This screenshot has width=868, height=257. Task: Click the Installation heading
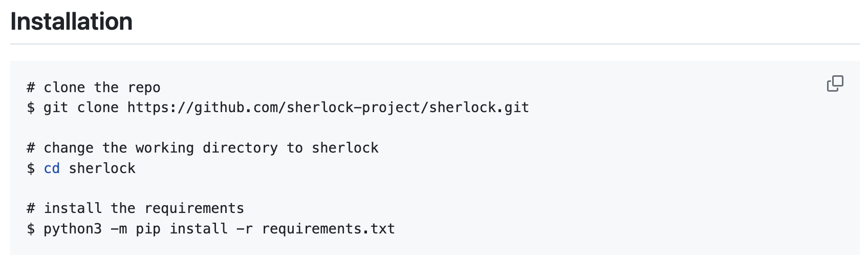click(x=72, y=22)
